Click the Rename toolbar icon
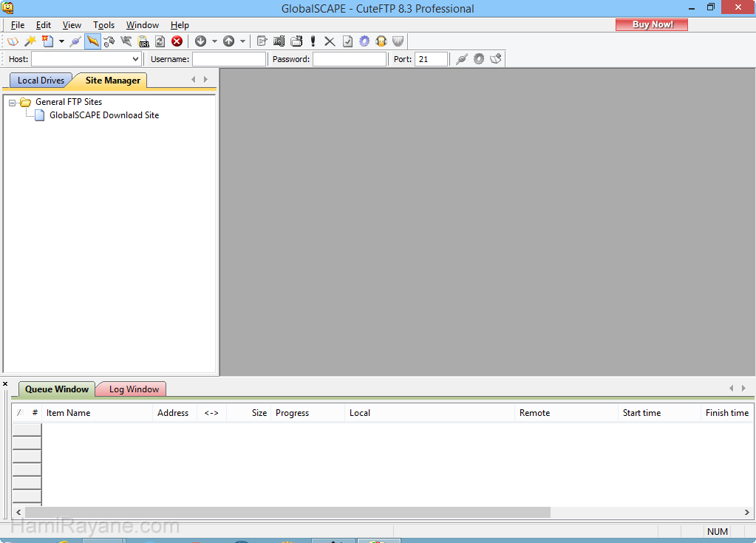 (279, 41)
